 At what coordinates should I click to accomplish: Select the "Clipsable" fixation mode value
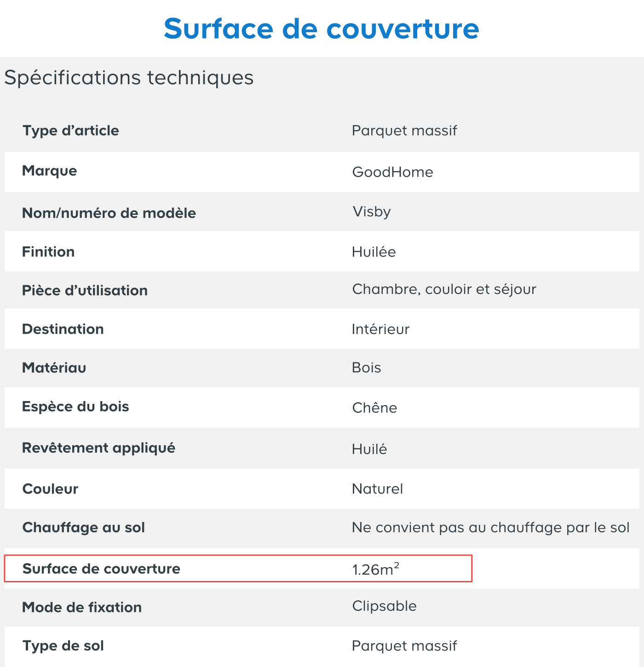(x=384, y=606)
